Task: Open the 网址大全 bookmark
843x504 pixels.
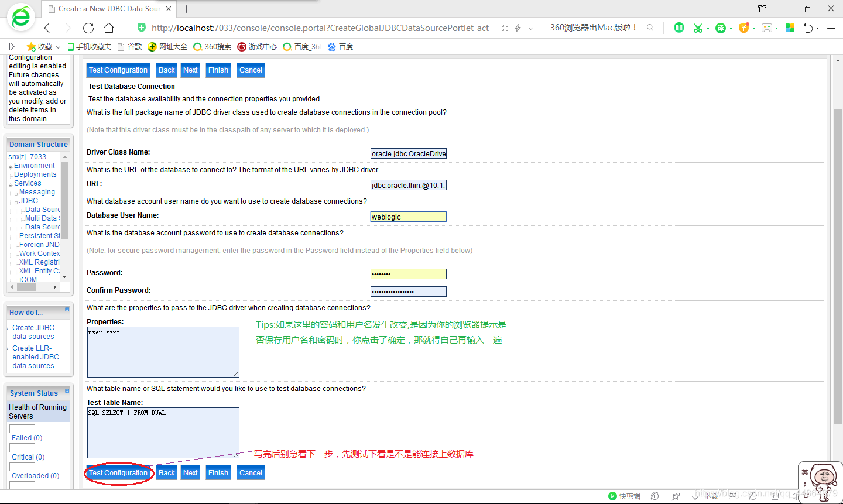Action: click(x=167, y=46)
